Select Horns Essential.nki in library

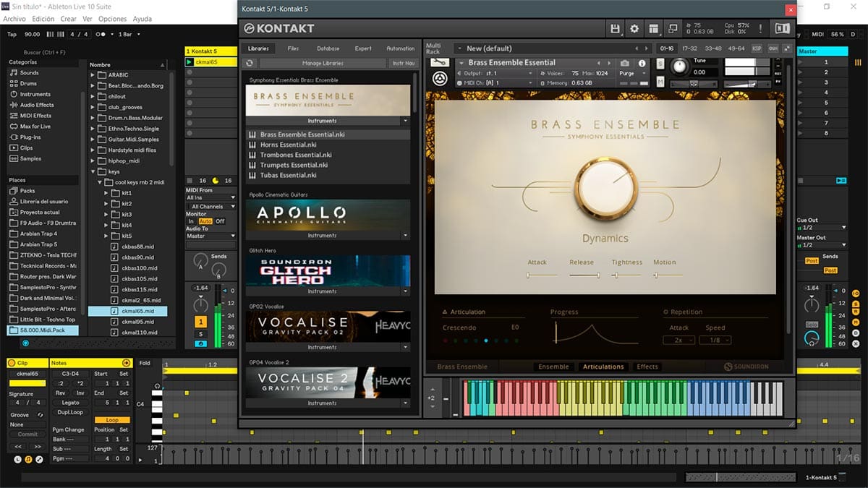tap(328, 145)
